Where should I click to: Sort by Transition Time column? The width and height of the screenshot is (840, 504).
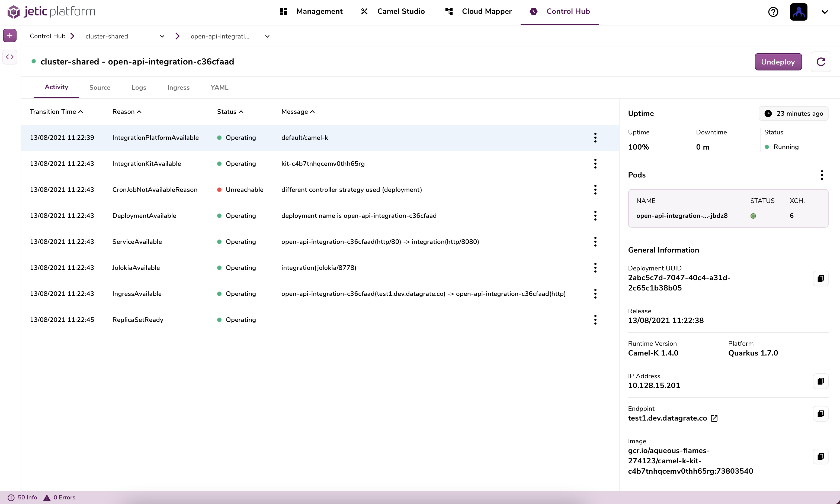(x=56, y=112)
